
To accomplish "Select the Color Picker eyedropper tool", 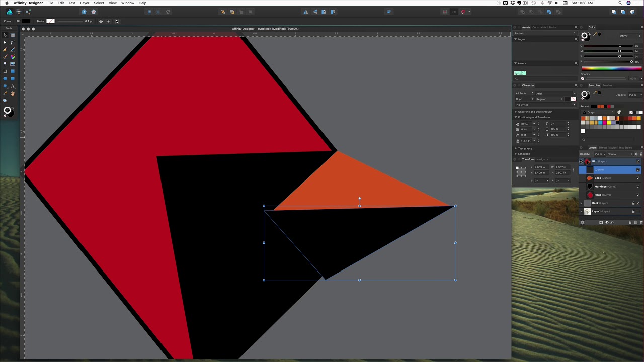I will click(x=5, y=93).
